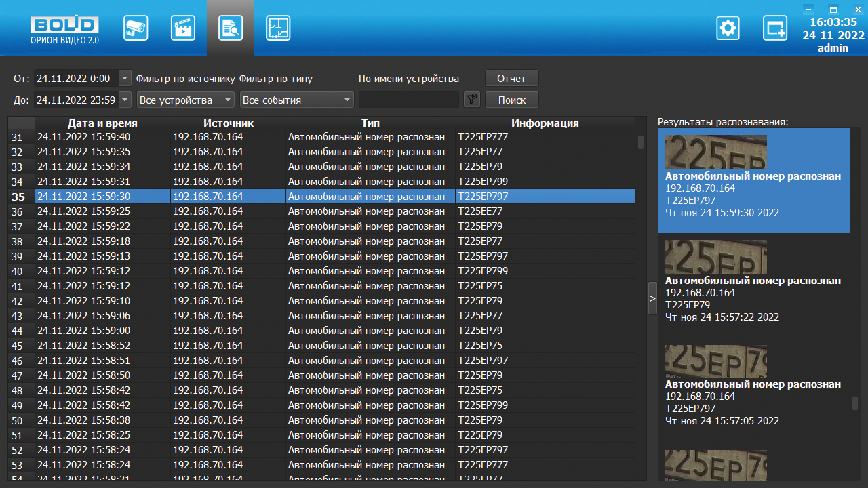Click the device name search field

(409, 100)
